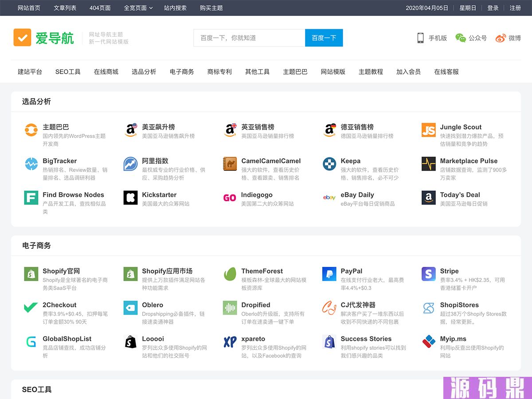The height and width of the screenshot is (399, 532).
Task: Click the BigTracker blue pulse icon
Action: coord(31,164)
